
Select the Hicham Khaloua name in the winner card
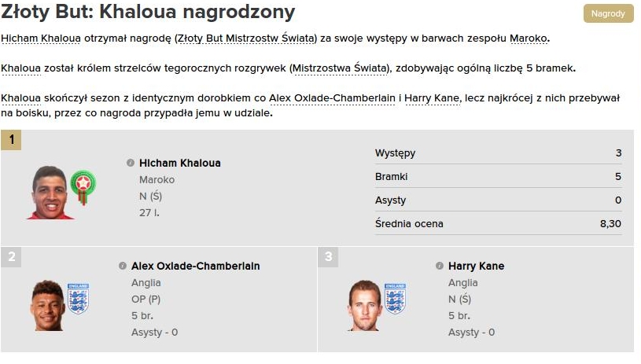[x=180, y=164]
